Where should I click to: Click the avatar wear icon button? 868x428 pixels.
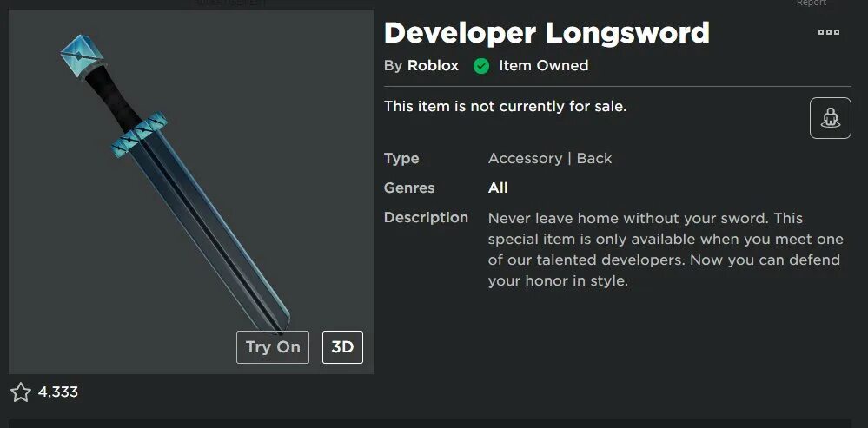[831, 118]
